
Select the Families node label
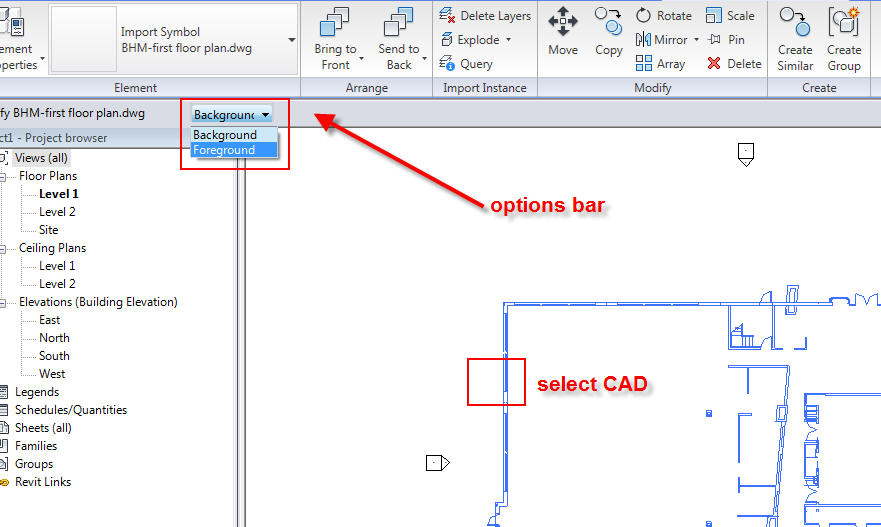36,446
